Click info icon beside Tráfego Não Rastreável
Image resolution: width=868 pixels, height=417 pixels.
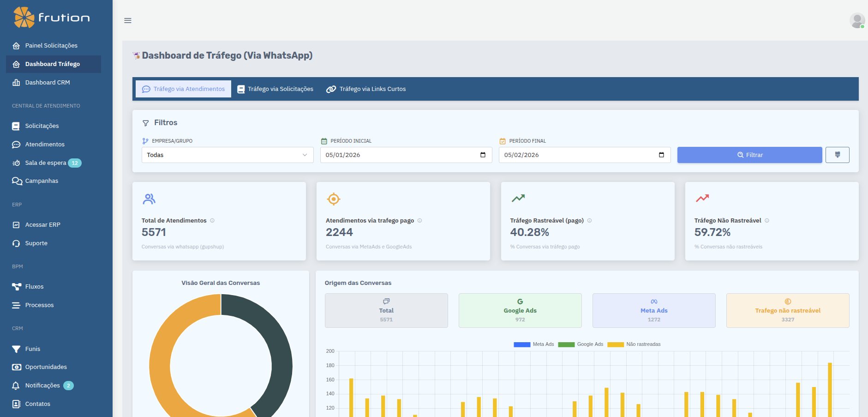(767, 221)
